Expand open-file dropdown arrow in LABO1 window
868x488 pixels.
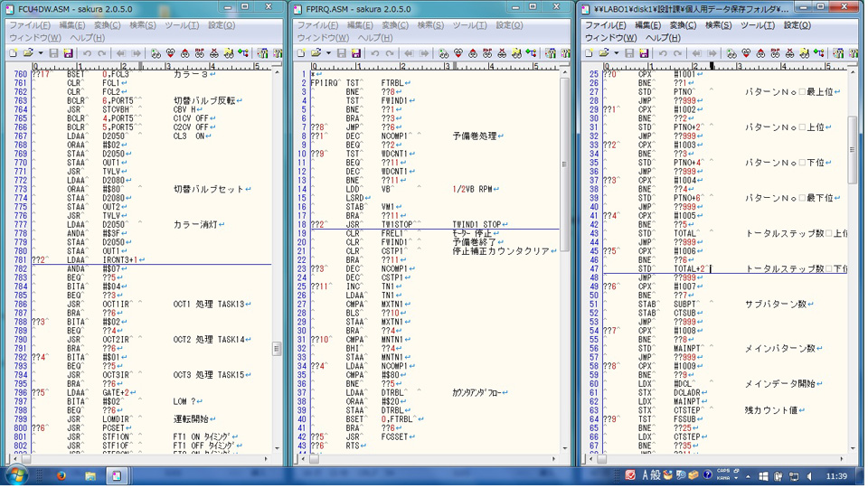coord(616,53)
